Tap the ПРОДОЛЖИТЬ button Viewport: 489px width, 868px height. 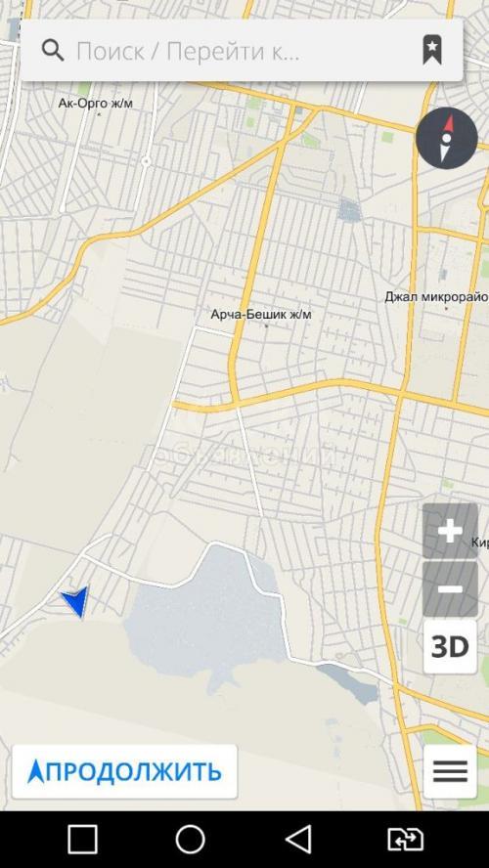tap(124, 771)
